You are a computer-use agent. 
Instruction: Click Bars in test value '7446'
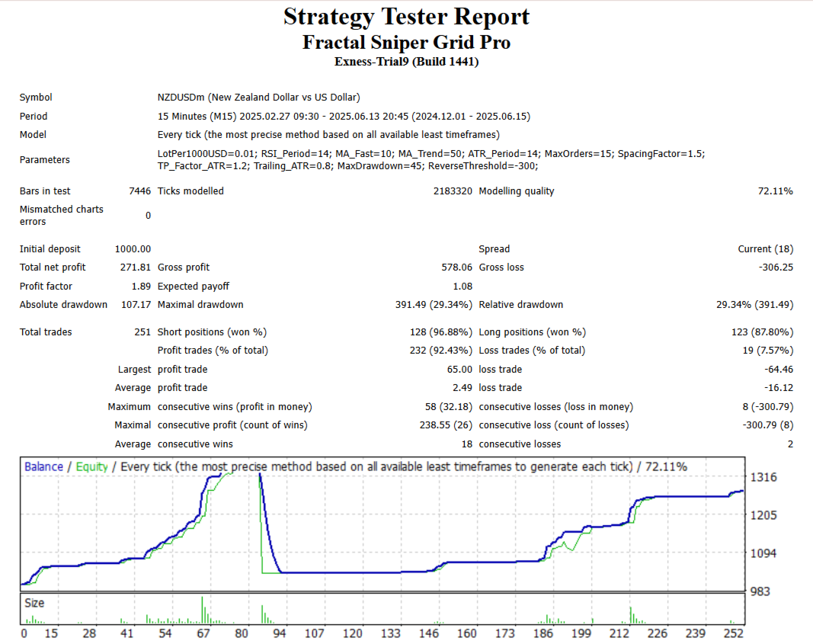(139, 191)
